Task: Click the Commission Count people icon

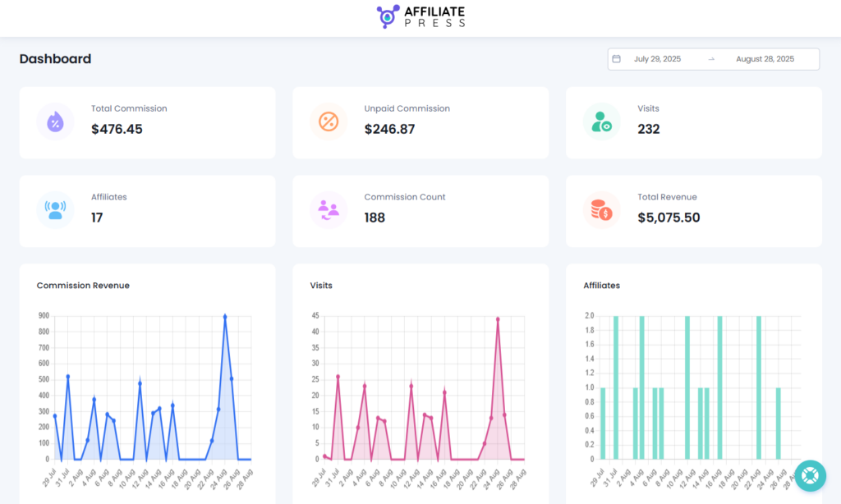Action: click(329, 210)
